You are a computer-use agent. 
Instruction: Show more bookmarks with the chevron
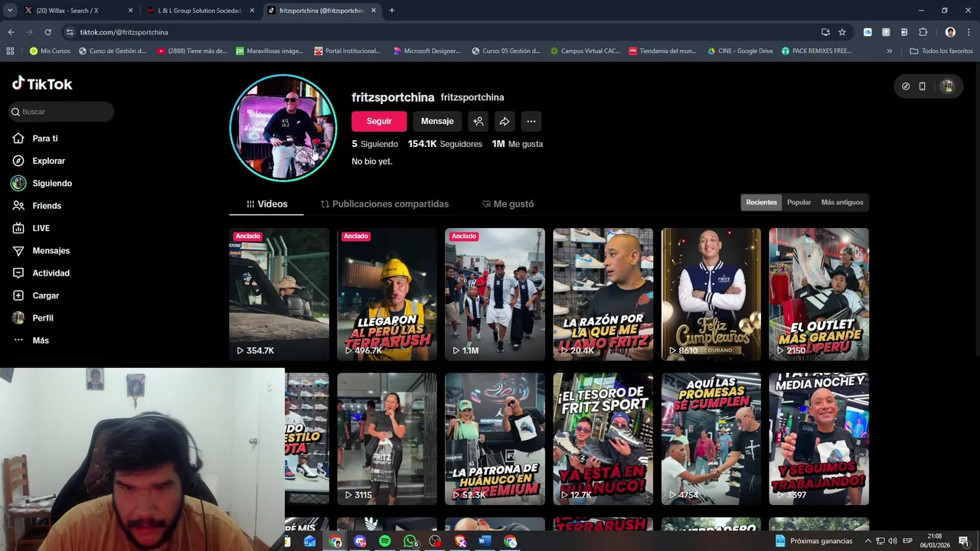[889, 51]
